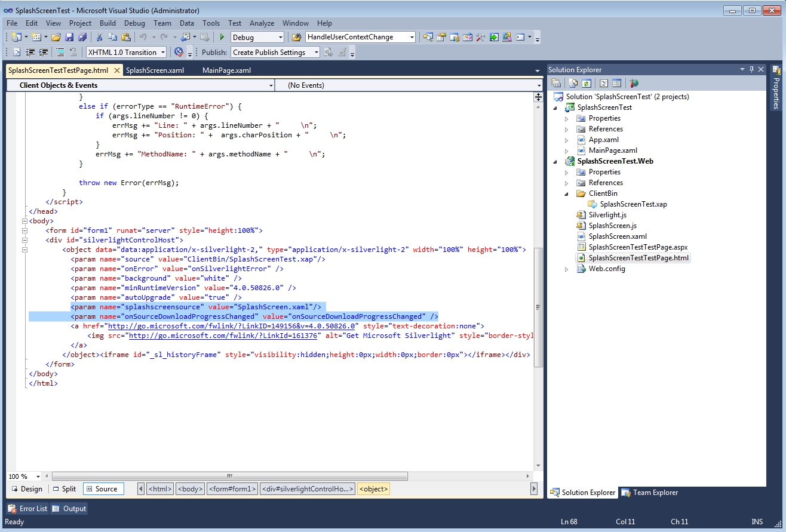Click the <form#form1> breadcrumb tag button
786x532 pixels.
coord(232,489)
